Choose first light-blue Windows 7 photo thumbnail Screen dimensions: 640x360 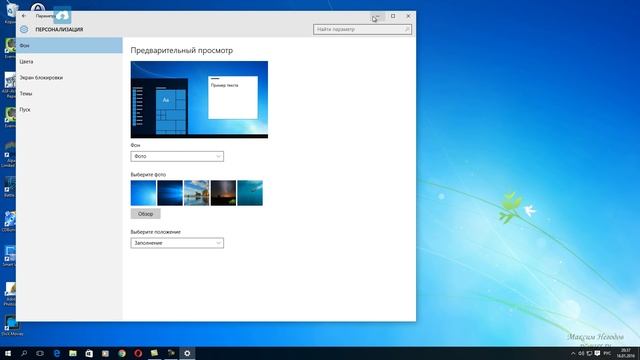pos(143,193)
